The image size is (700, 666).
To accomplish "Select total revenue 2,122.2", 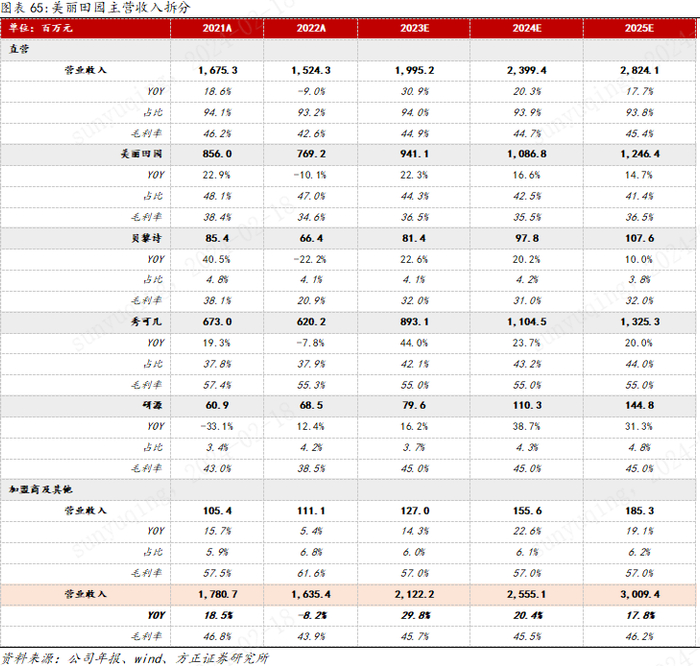I will coord(414,594).
